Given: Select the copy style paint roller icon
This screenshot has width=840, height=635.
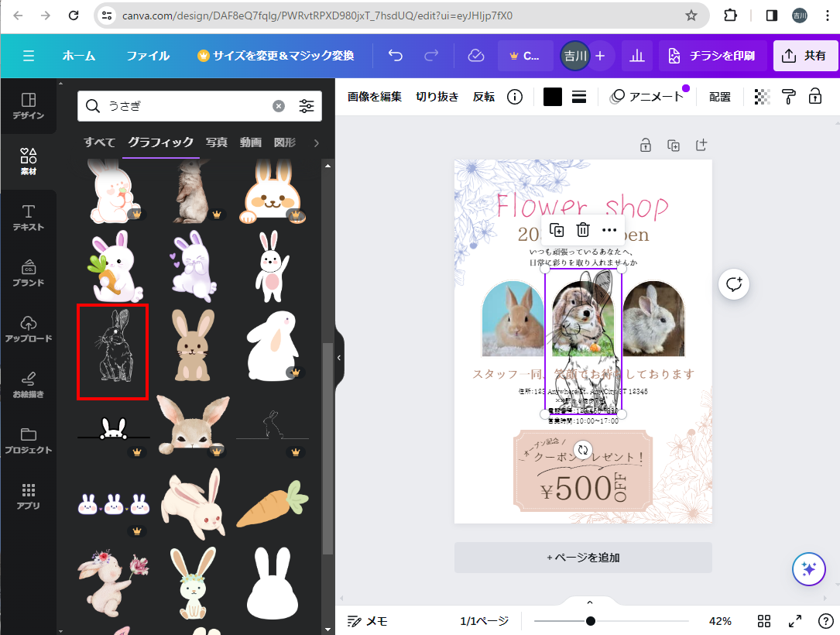Looking at the screenshot, I should (x=789, y=97).
